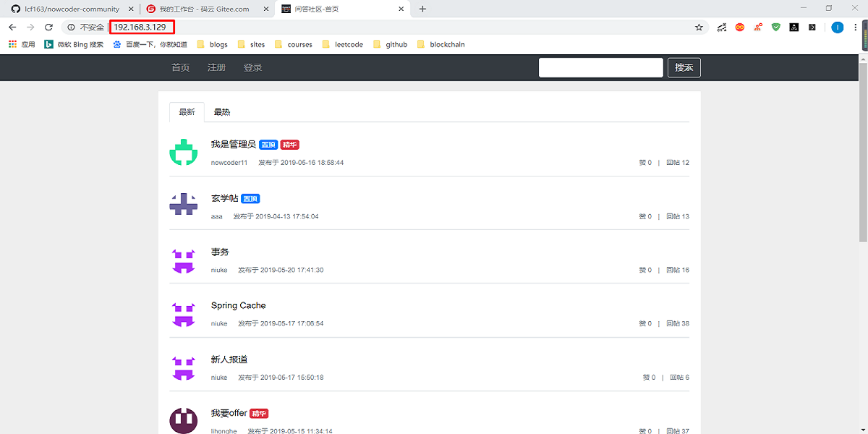View the not-secure site information icon
Image resolution: width=868 pixels, height=434 pixels.
click(71, 27)
